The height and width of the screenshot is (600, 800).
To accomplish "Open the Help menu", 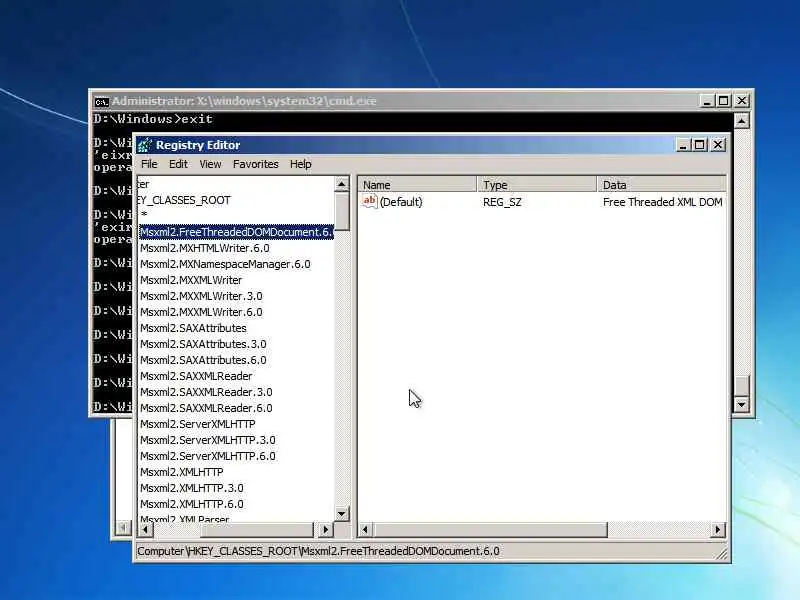I will pyautogui.click(x=301, y=164).
